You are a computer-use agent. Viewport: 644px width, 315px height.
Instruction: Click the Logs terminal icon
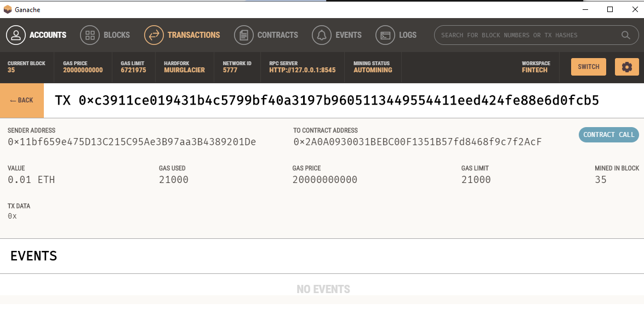(x=385, y=35)
